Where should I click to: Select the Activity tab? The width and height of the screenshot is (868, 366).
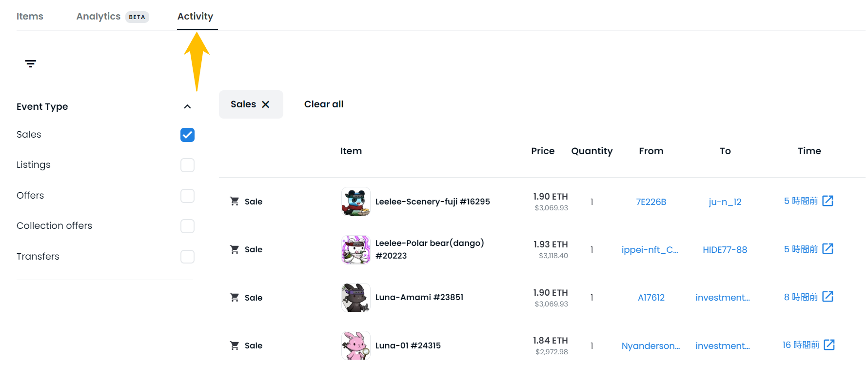tap(196, 16)
